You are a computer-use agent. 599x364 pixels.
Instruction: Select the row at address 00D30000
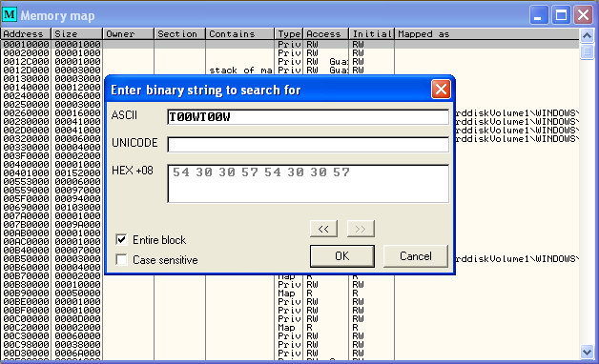(x=290, y=354)
